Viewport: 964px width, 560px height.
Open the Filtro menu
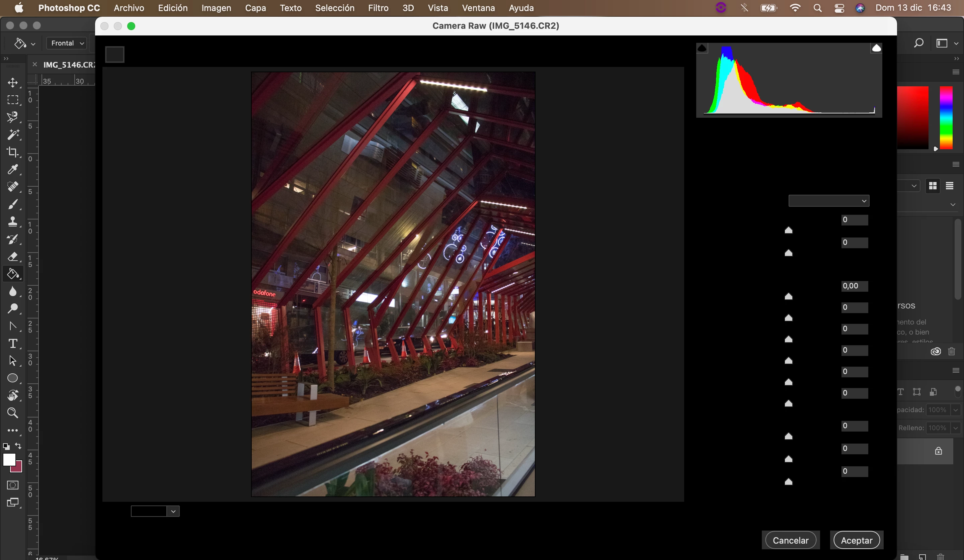(x=378, y=8)
